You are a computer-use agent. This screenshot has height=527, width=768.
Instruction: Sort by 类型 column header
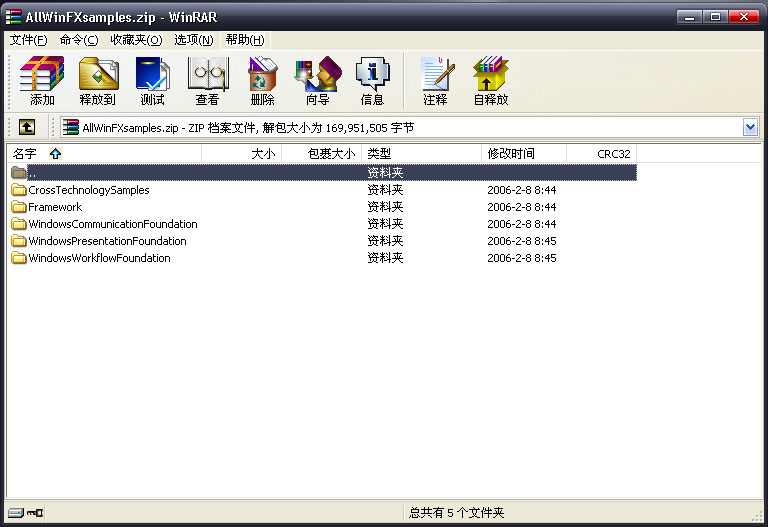(x=422, y=154)
